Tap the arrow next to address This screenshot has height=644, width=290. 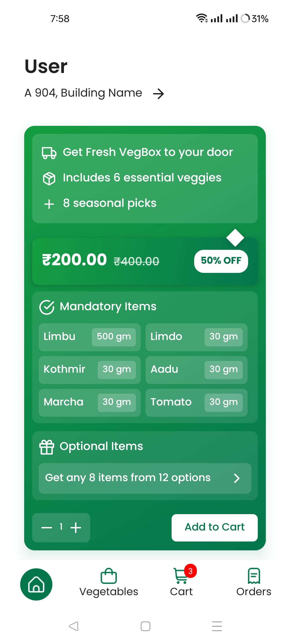pyautogui.click(x=158, y=94)
